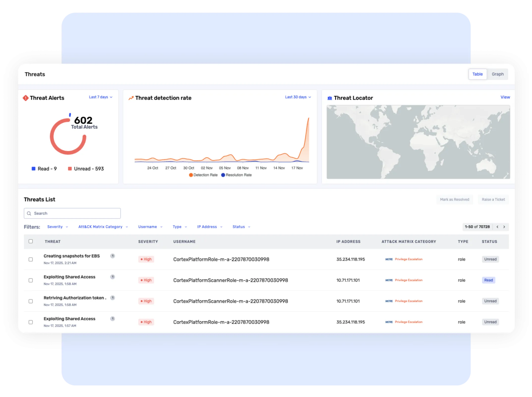Open the Severity filter dropdown
The width and height of the screenshot is (532, 397).
point(58,227)
